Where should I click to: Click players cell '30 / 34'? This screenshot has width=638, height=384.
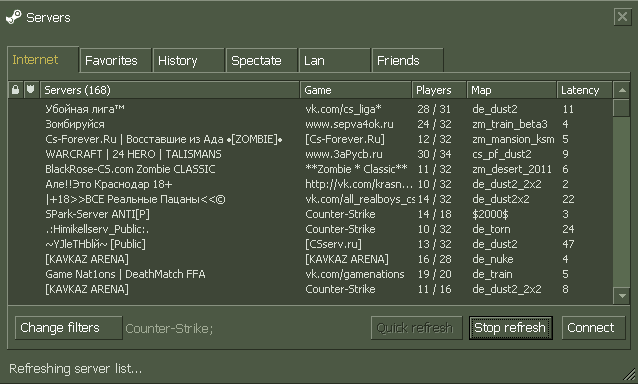coord(434,154)
